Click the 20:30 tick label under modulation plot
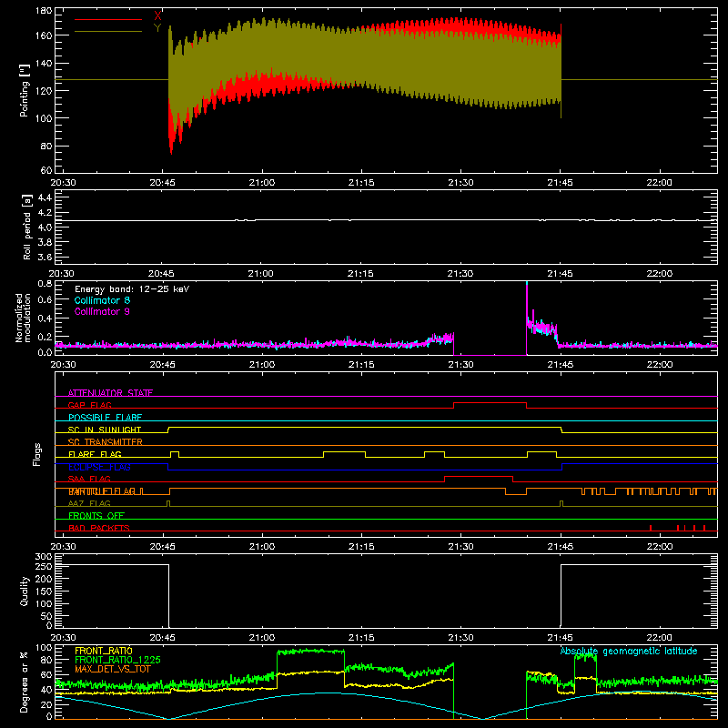Screen dimensions: 728x728 coord(63,365)
